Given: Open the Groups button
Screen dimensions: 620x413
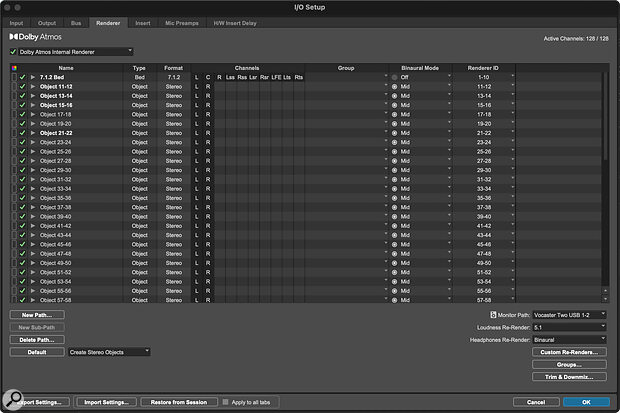Looking at the screenshot, I should click(569, 364).
